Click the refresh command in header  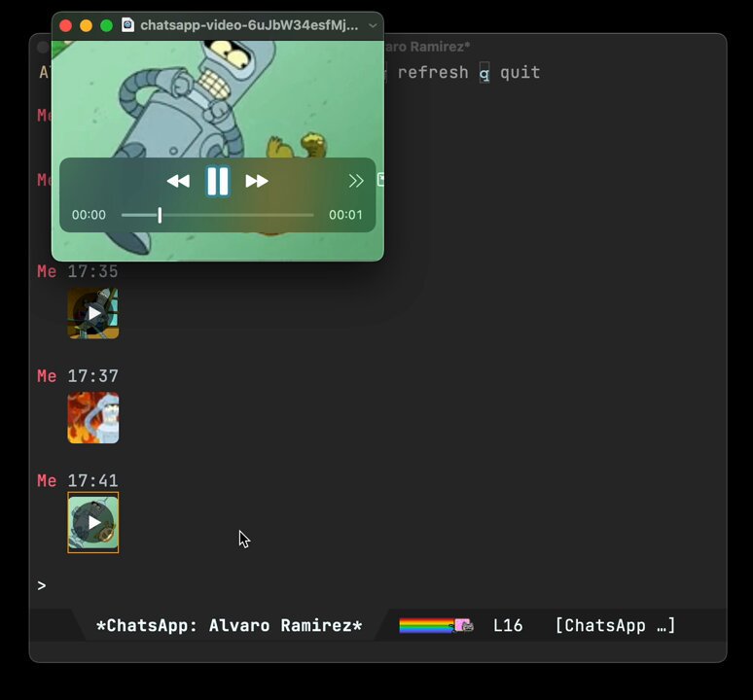(433, 73)
